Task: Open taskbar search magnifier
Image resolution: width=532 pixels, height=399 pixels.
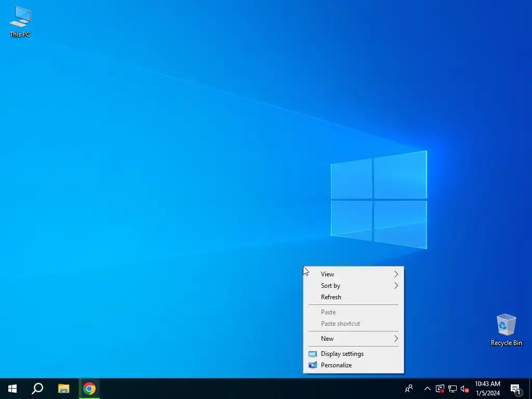Action: point(37,389)
